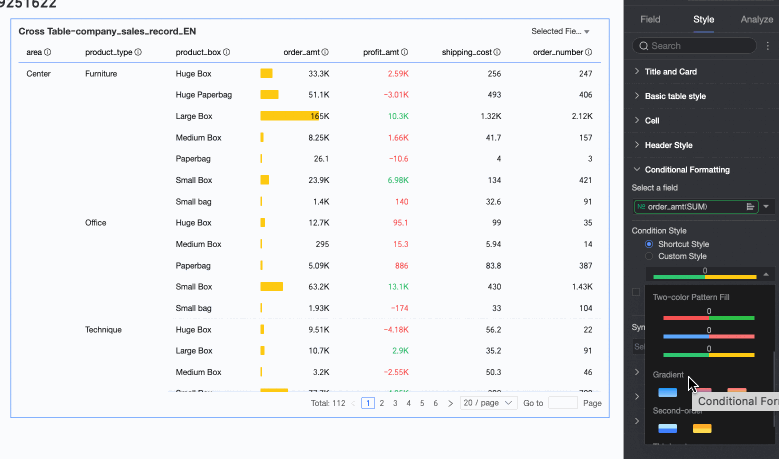Click the search magnifier icon in Style panel
779x459 pixels.
[x=643, y=46]
